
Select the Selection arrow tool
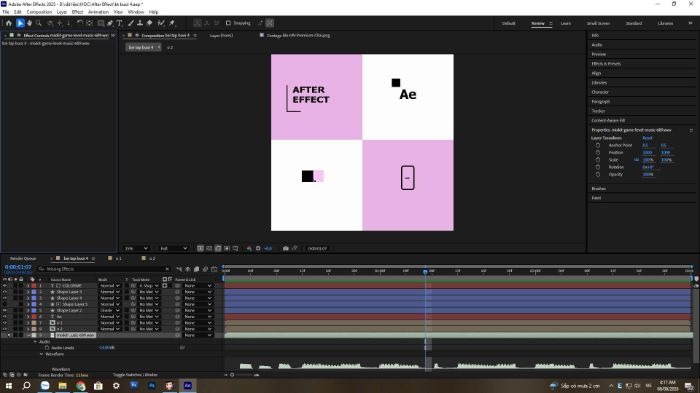[20, 23]
